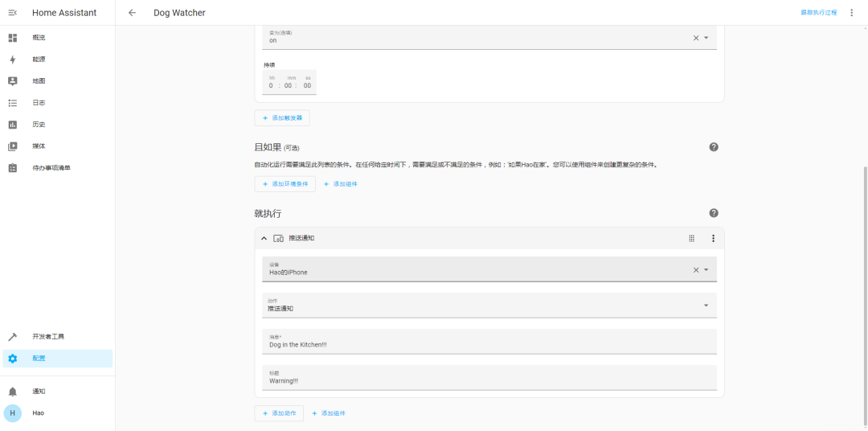
Task: Click 跟踪执行过程 trace link
Action: (x=819, y=12)
